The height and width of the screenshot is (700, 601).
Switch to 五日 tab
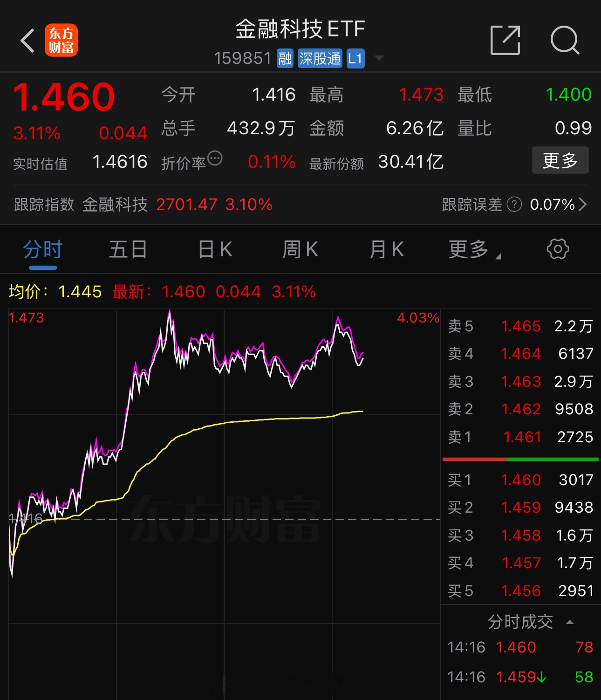[x=128, y=250]
